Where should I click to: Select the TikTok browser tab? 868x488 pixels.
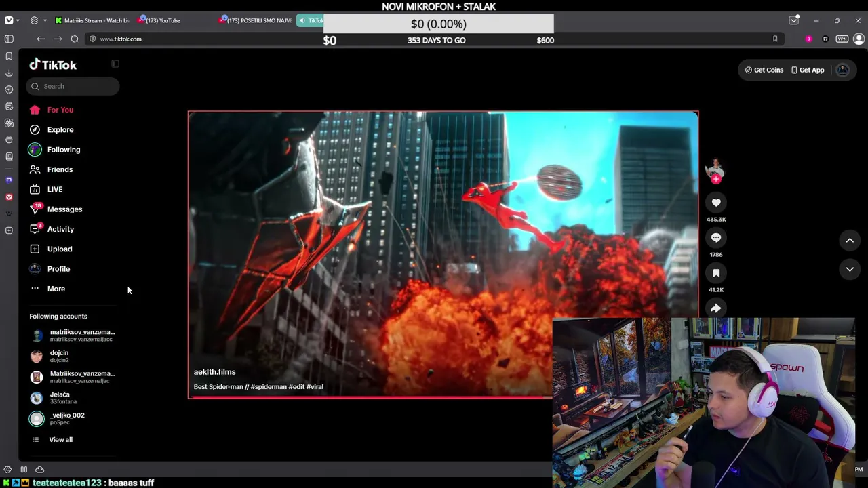pos(311,20)
